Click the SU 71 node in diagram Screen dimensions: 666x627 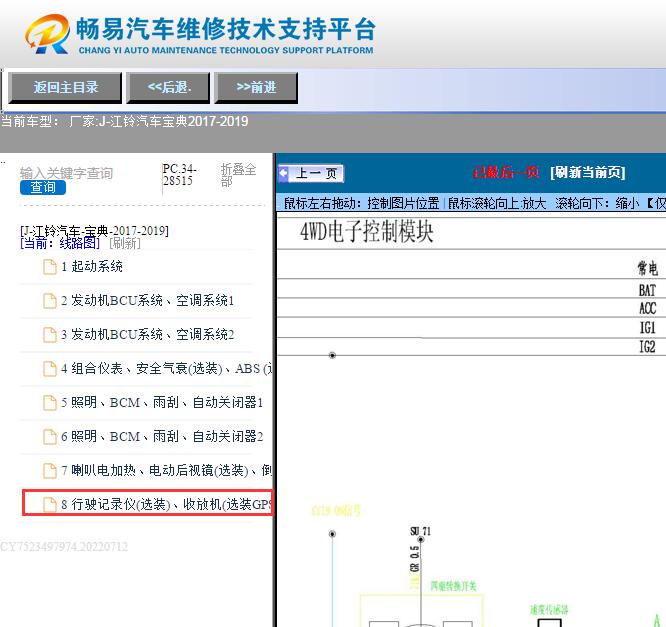420,531
